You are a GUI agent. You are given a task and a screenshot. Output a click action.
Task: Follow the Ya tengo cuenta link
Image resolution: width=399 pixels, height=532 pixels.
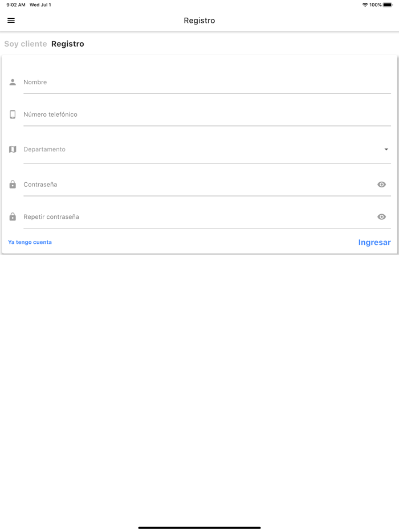(x=30, y=242)
